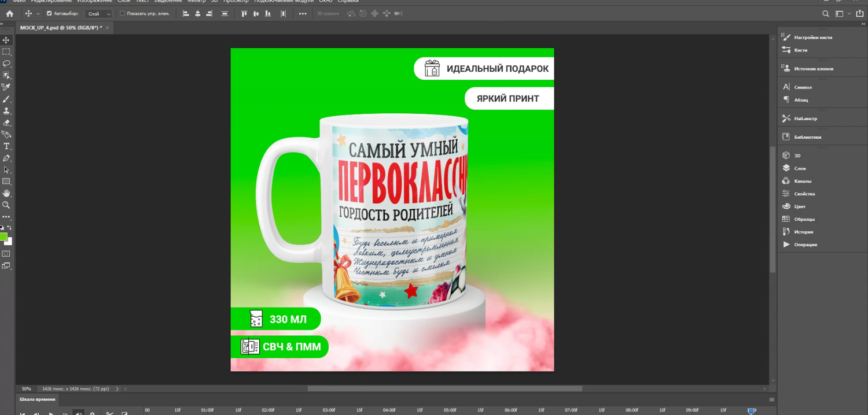Open the Окно menu
The image size is (868, 415).
326,1
